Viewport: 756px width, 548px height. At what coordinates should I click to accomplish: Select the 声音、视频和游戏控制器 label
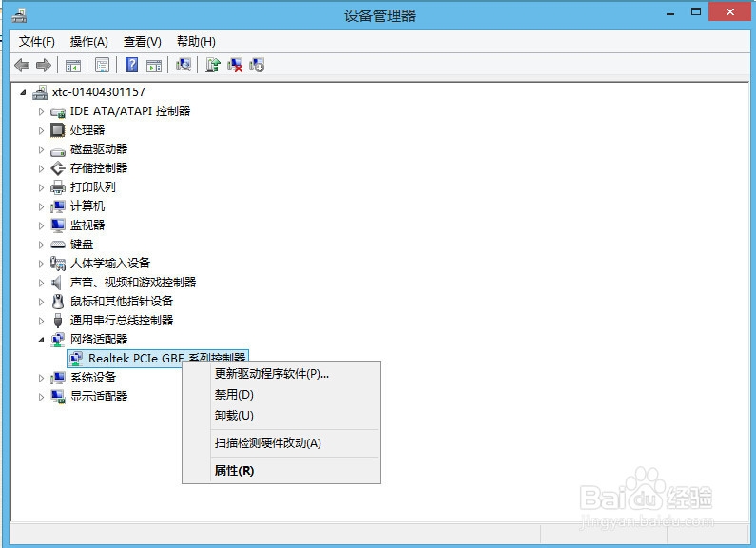(x=133, y=283)
